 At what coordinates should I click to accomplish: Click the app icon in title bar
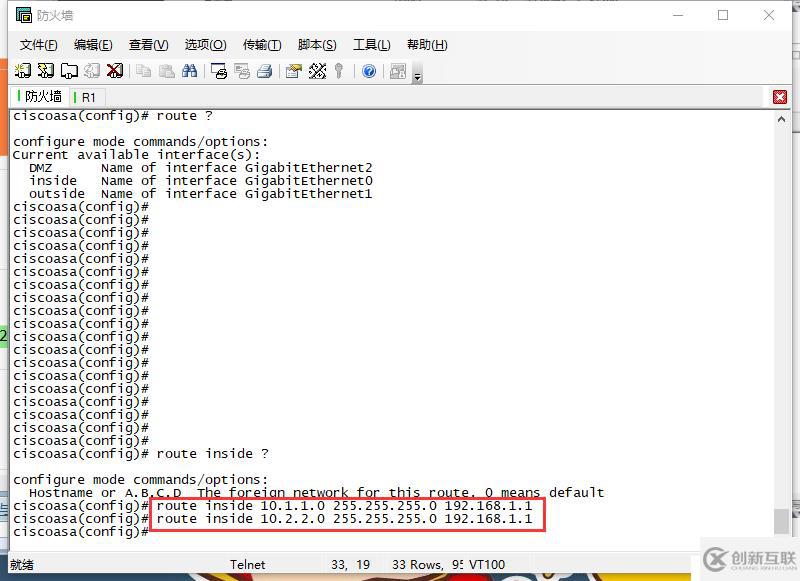tap(23, 15)
